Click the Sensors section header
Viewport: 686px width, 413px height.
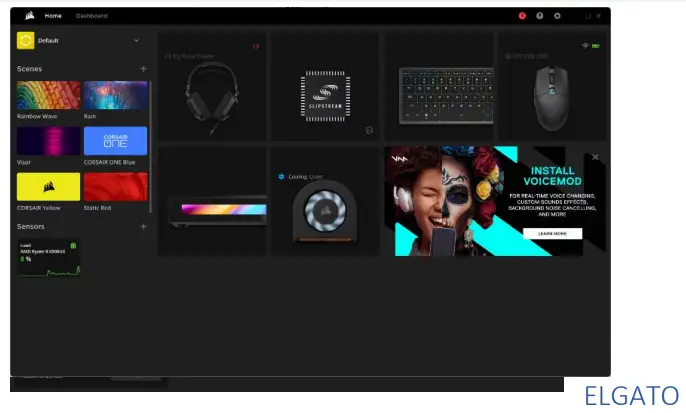pos(31,227)
